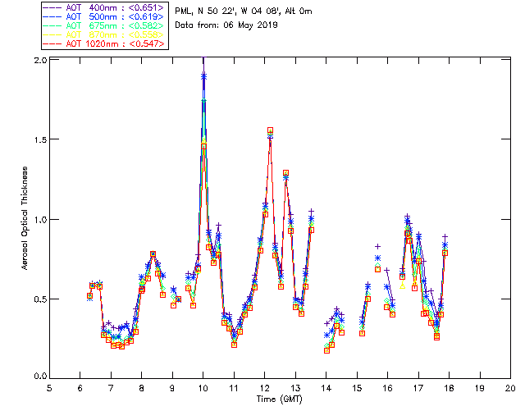Viewport: 525px width, 420px height.
Task: Click the x-axis label 5
Action: click(x=49, y=388)
